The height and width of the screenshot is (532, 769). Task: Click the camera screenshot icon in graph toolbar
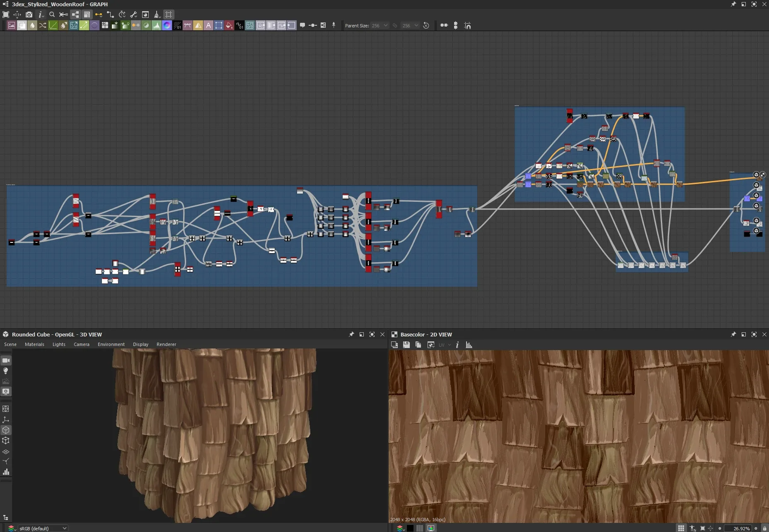(29, 15)
